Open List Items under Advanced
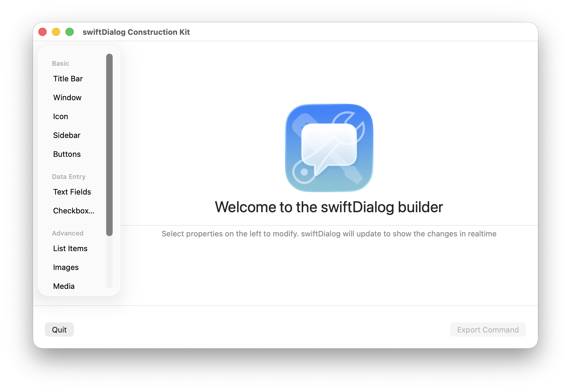This screenshot has width=571, height=392. (70, 248)
